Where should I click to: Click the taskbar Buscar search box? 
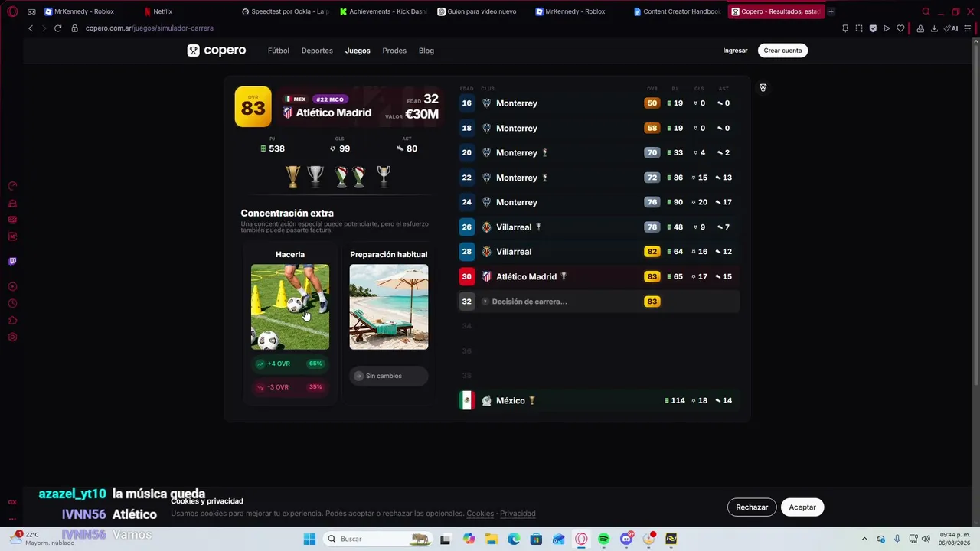(x=378, y=539)
